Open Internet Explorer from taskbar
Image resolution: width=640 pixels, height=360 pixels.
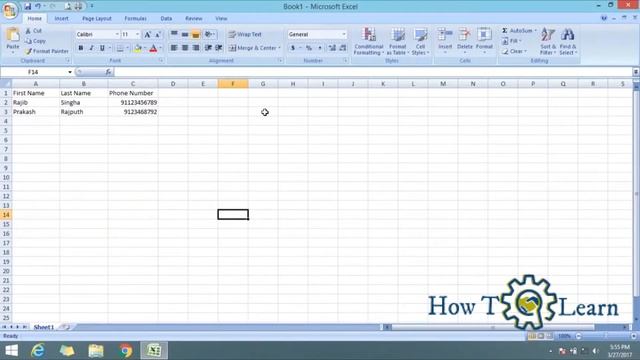(38, 351)
